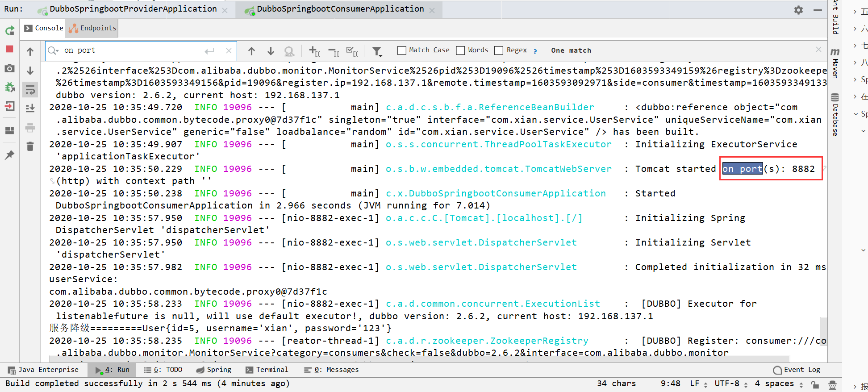Click the camera icon to dump threads
This screenshot has width=868, height=392.
click(9, 68)
